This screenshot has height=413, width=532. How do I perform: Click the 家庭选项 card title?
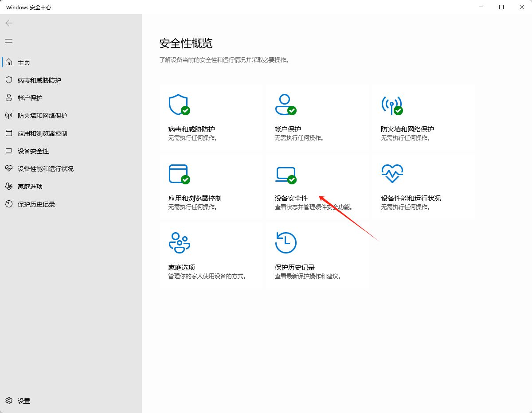[x=181, y=268]
